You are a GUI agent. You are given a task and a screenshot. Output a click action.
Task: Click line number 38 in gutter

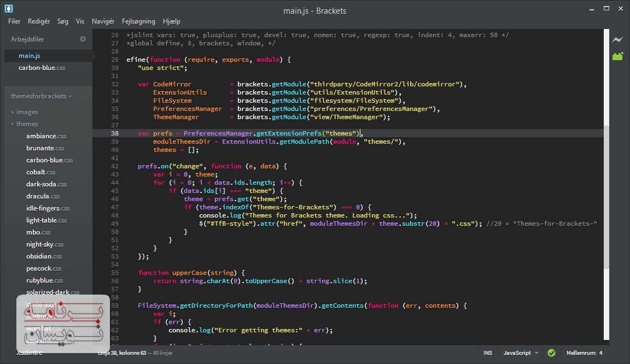115,133
